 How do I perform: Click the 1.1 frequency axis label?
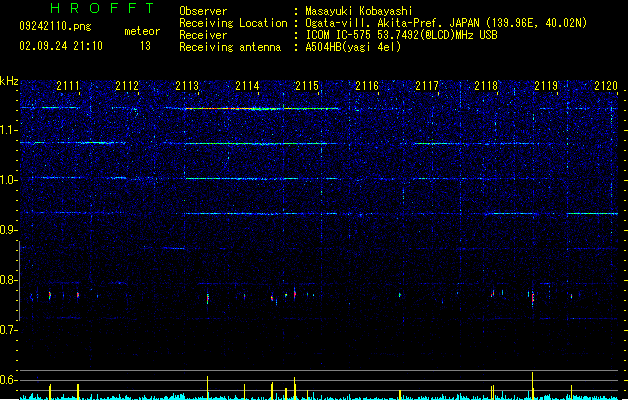[x=9, y=130]
